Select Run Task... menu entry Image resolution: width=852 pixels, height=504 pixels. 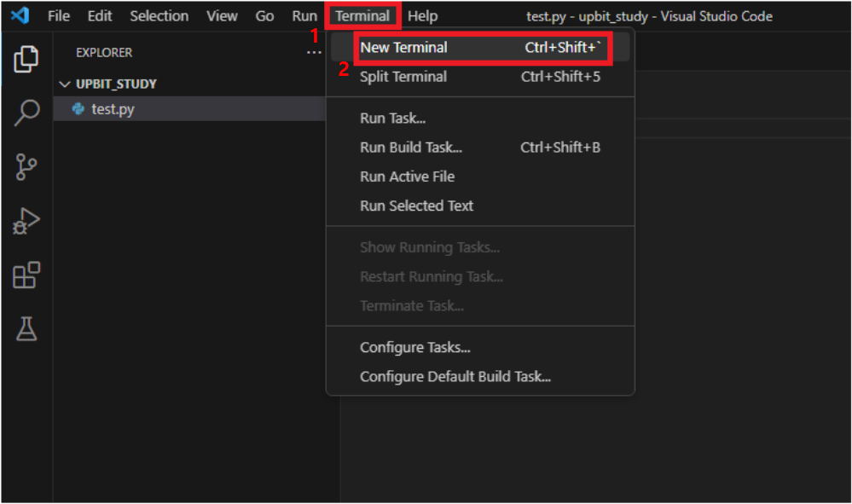pos(480,119)
